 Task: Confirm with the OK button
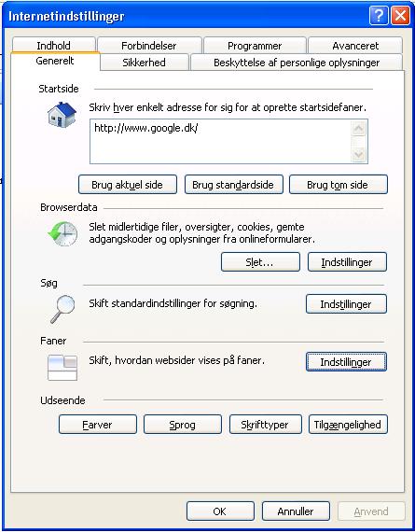point(220,511)
